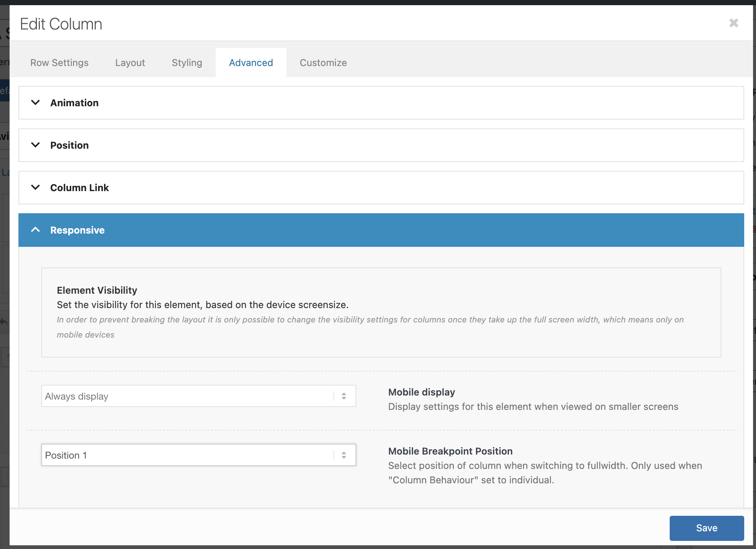Open the Position 1 select box
This screenshot has width=756, height=549.
(187, 455)
